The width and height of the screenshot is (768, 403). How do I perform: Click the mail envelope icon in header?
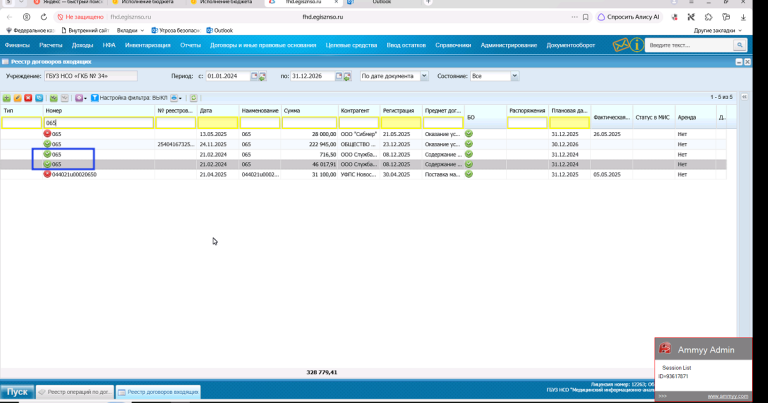pos(621,45)
